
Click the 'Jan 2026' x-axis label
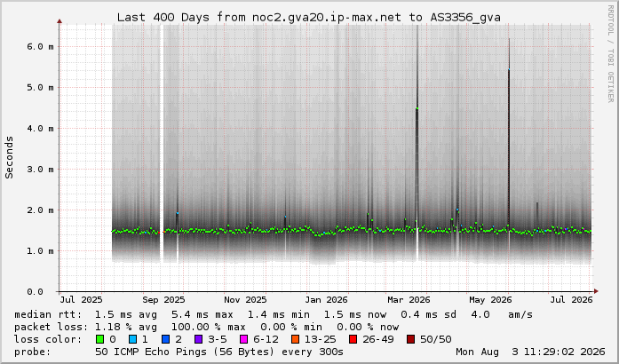click(x=327, y=300)
